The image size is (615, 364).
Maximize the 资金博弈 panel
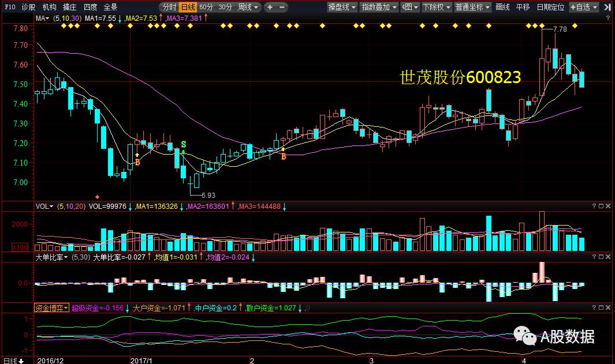click(x=601, y=308)
